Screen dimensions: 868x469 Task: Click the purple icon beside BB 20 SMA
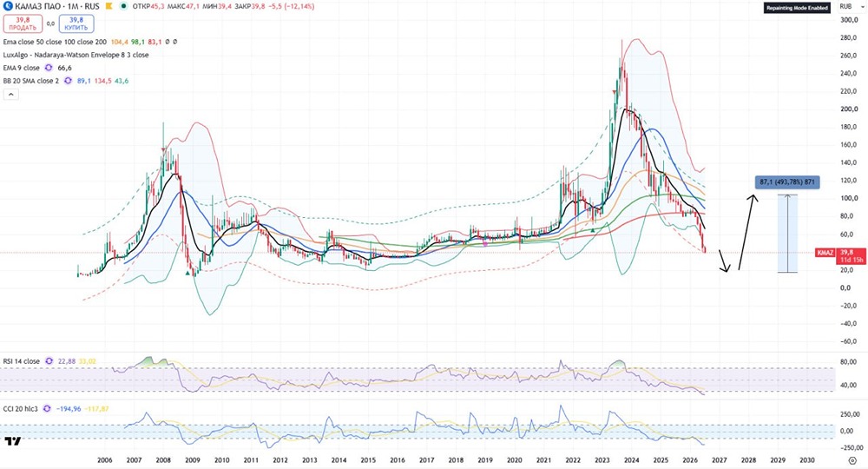pyautogui.click(x=68, y=81)
